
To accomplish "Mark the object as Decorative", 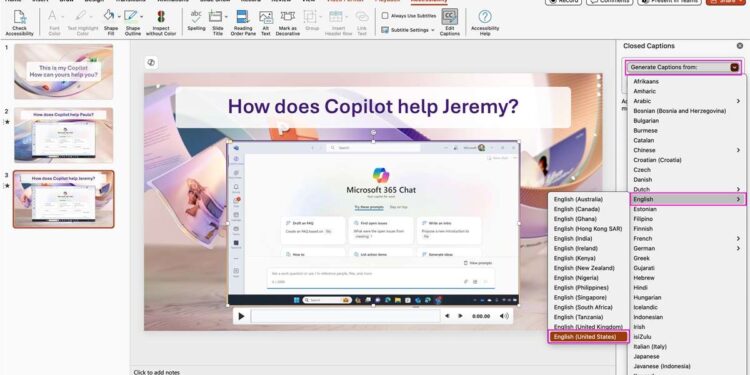I will 287,22.
